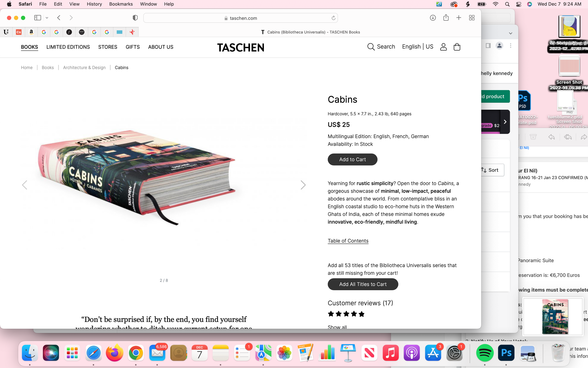Open macOS Control Center toggles
588x368 pixels.
point(518,4)
